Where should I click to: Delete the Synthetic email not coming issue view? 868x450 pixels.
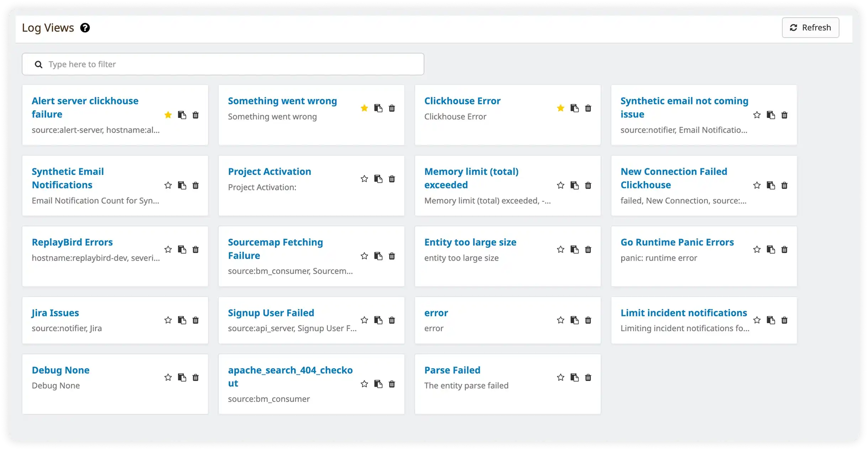[x=784, y=115]
